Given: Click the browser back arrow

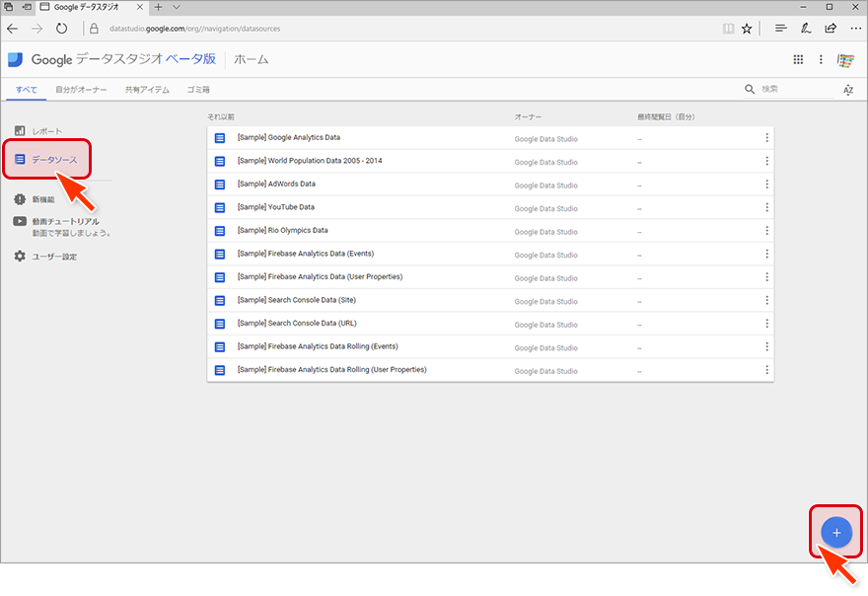Looking at the screenshot, I should pyautogui.click(x=13, y=29).
